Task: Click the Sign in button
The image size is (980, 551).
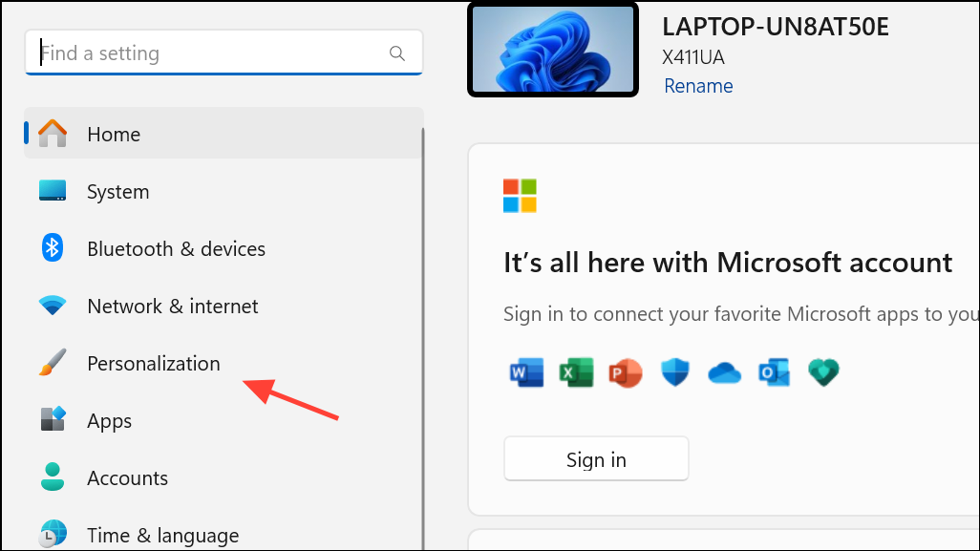Action: [x=596, y=459]
